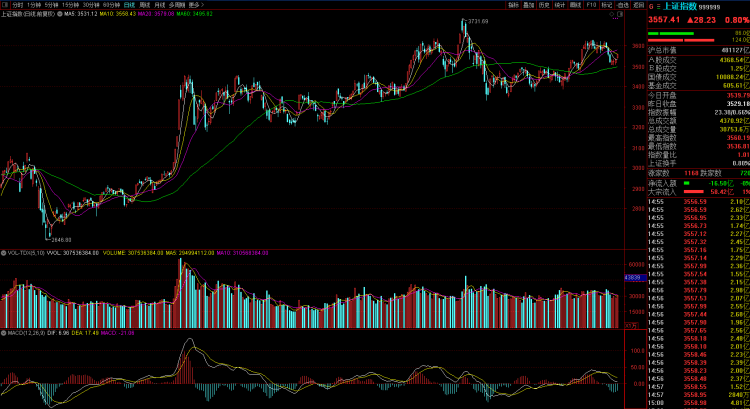This screenshot has width=750, height=409.
Task: Click the 返回 back button
Action: click(639, 5)
